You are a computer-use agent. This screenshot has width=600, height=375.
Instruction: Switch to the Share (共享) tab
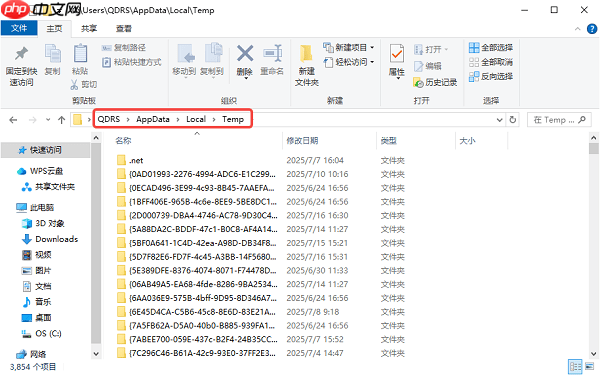[x=89, y=29]
